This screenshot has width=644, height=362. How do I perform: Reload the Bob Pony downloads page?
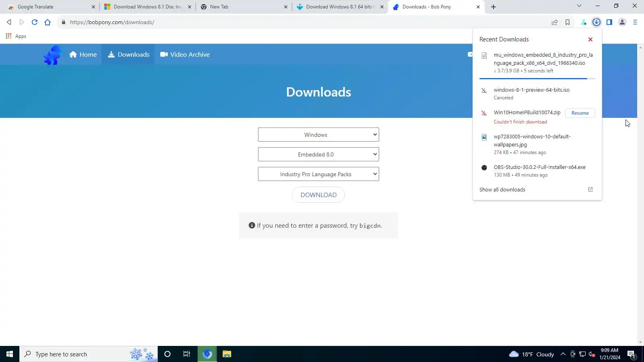(35, 22)
